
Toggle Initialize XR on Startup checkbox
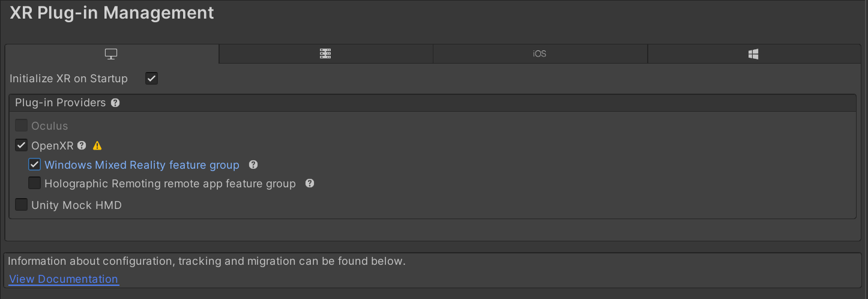[152, 78]
